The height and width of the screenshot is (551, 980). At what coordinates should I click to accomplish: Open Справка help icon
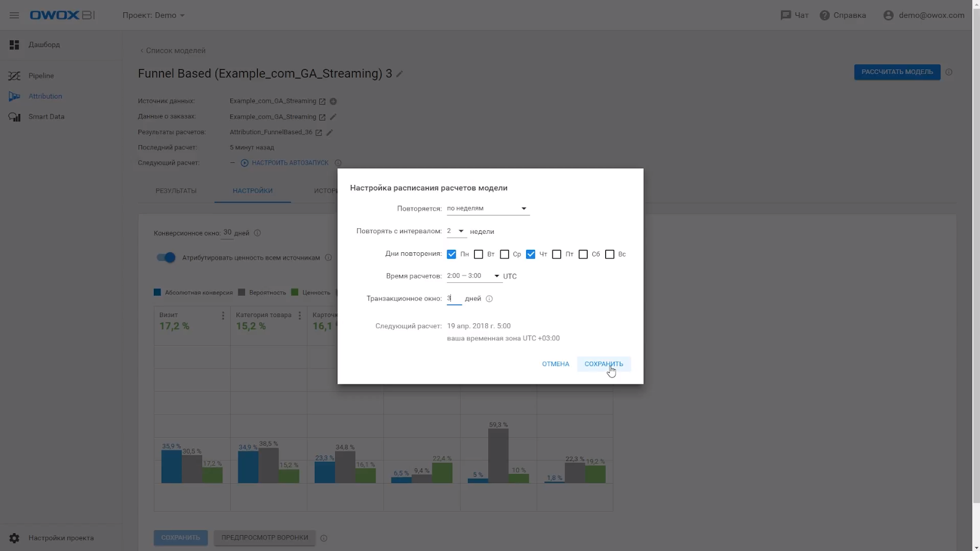coord(824,15)
